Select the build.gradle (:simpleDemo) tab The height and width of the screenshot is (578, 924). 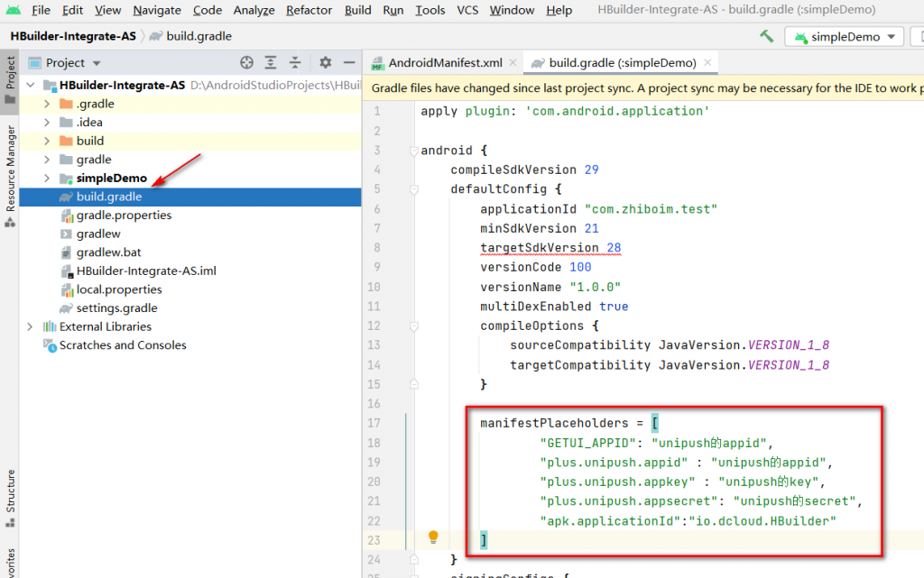pyautogui.click(x=621, y=62)
